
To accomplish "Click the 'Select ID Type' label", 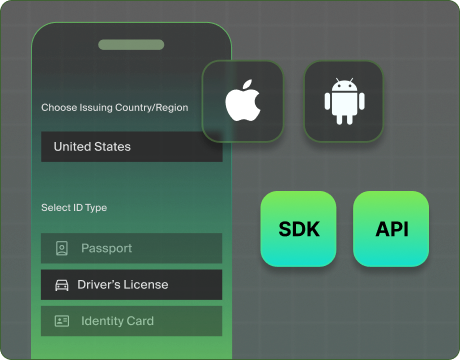I will (x=74, y=208).
